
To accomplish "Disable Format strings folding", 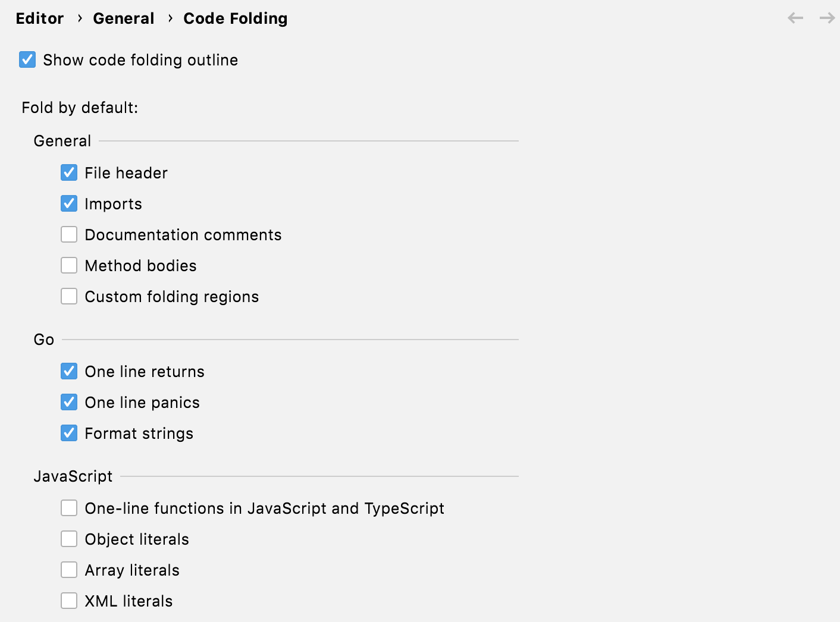I will click(69, 433).
